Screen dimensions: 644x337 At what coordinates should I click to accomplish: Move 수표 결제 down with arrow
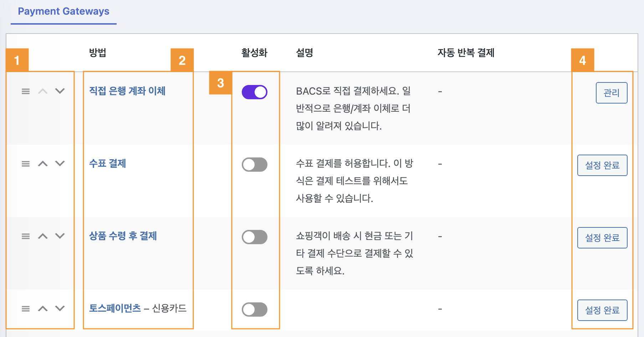tap(60, 164)
